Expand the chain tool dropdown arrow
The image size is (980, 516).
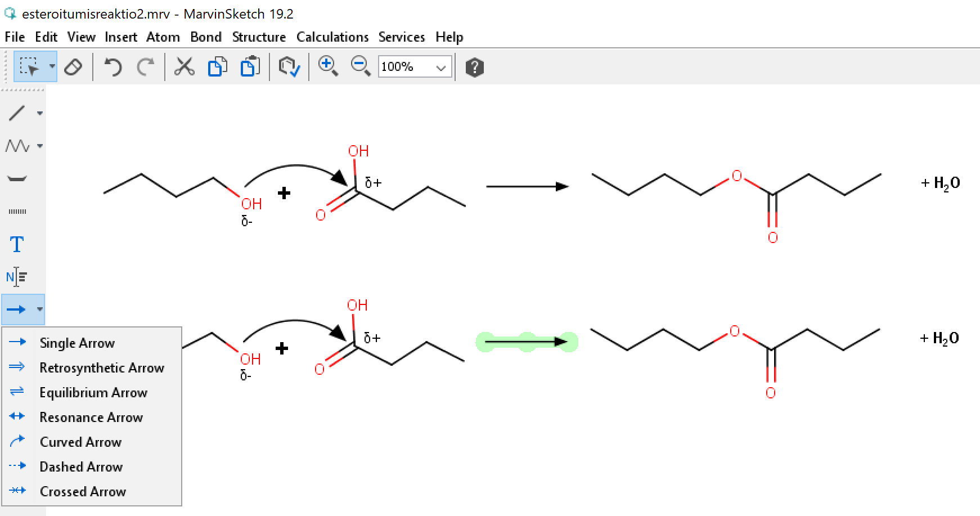(39, 146)
